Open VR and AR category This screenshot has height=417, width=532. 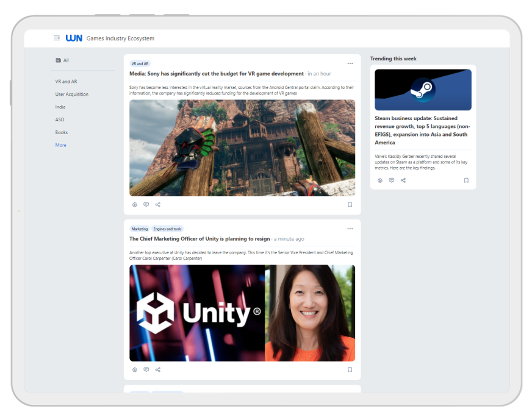[x=66, y=82]
